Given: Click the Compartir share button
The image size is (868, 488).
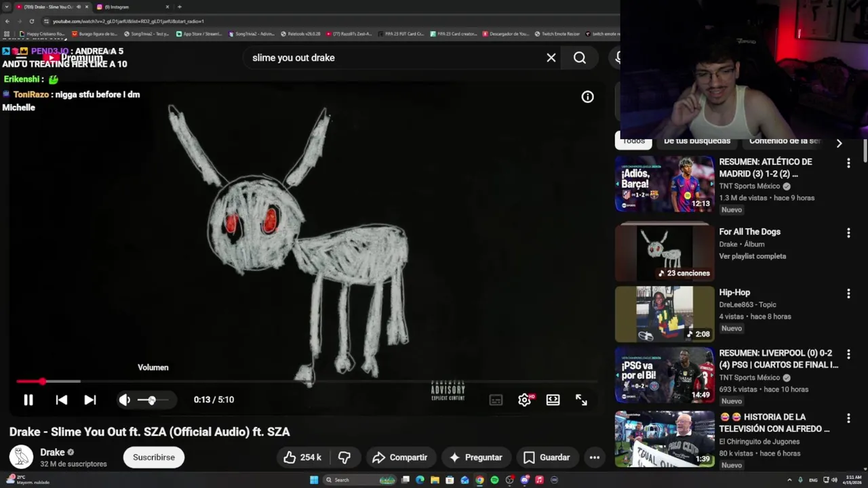Looking at the screenshot, I should coord(399,457).
